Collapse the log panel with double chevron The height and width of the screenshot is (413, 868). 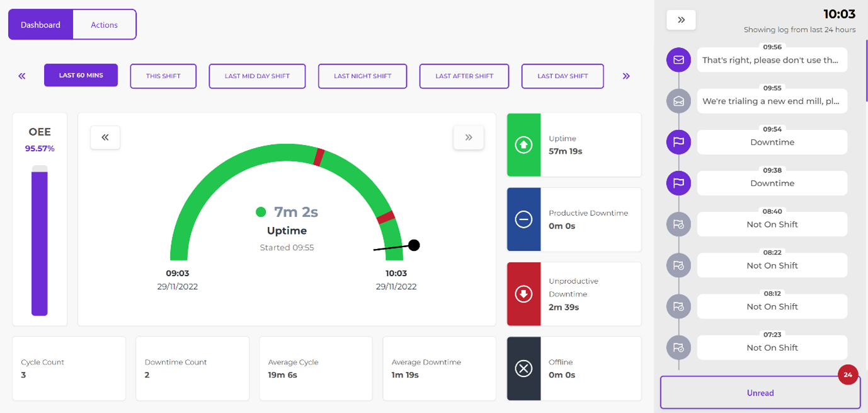click(681, 20)
